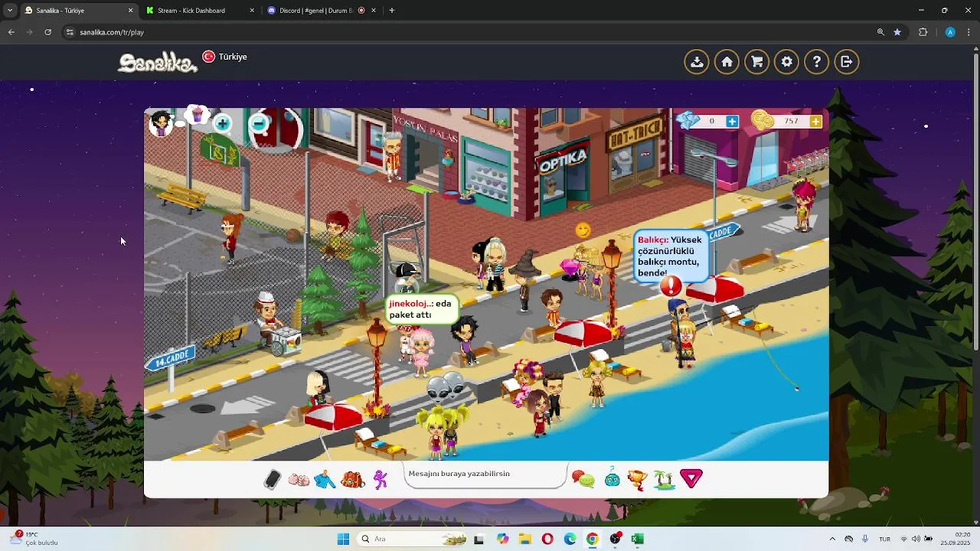Open the orange backpack inventory icon
The width and height of the screenshot is (980, 551).
coord(352,480)
